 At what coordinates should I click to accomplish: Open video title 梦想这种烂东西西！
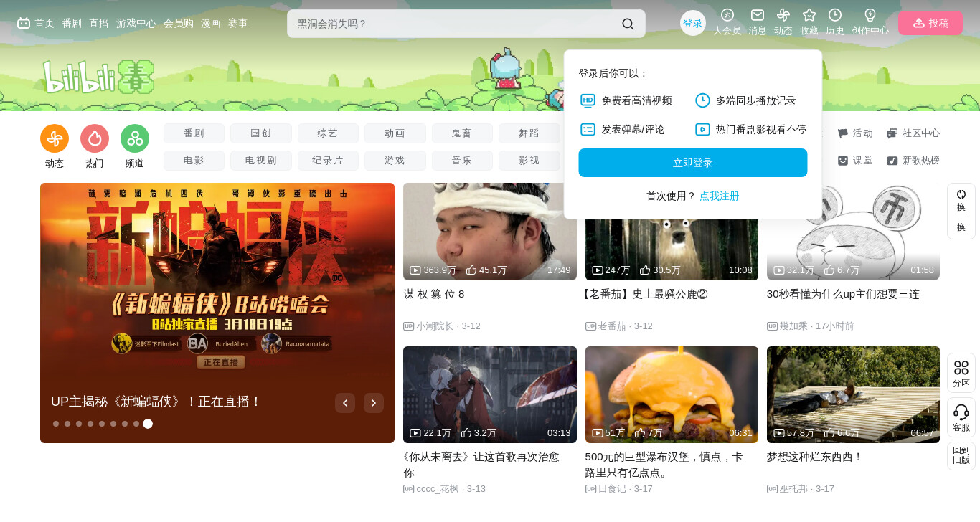click(815, 457)
